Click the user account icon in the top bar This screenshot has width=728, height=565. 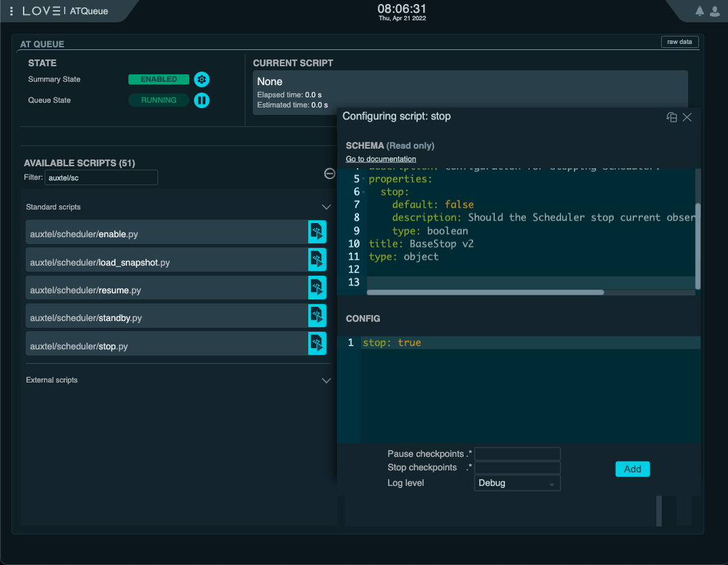point(714,11)
